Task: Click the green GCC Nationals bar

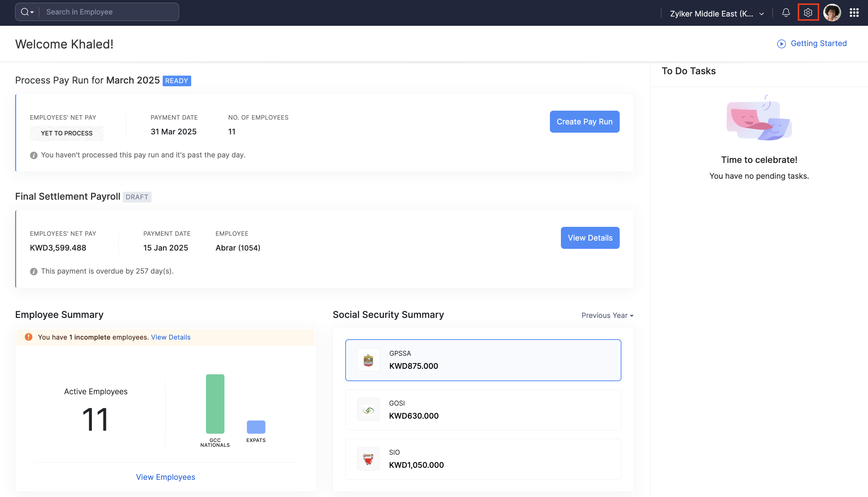Action: 215,404
